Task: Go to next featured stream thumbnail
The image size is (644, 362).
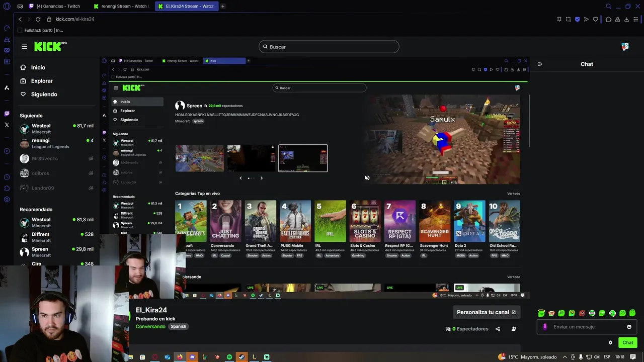Action: tap(262, 178)
